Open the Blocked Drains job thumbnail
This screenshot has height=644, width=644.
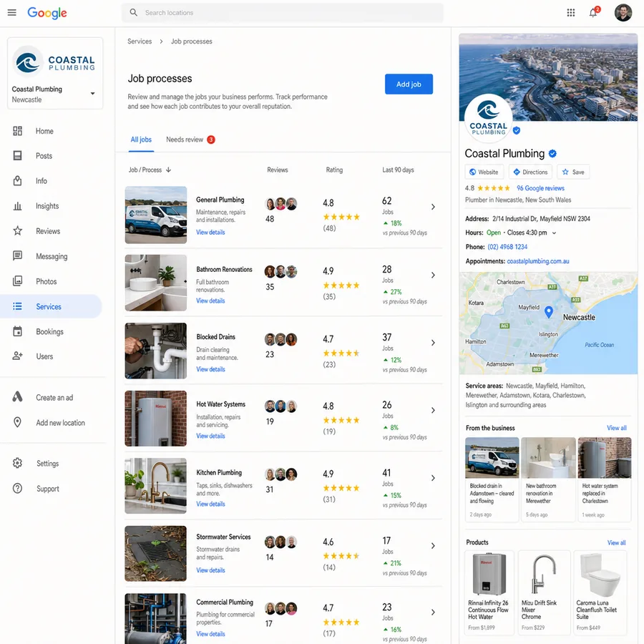pos(156,351)
